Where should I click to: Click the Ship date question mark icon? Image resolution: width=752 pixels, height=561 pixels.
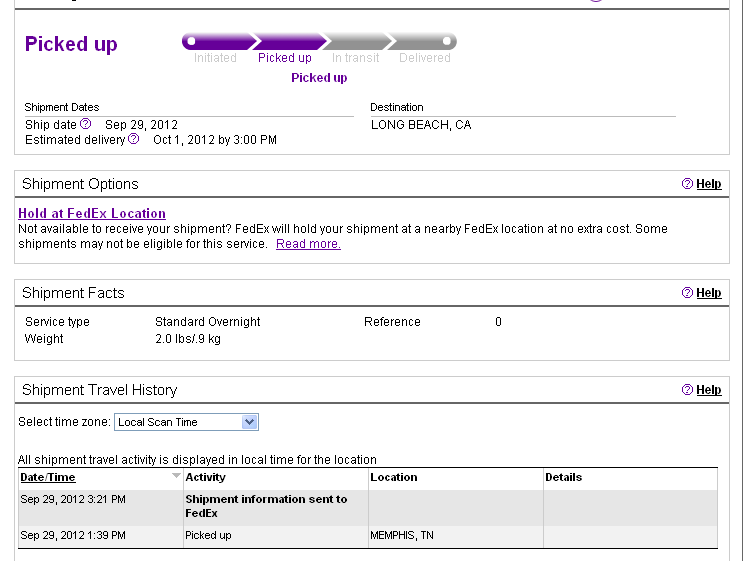tap(85, 124)
